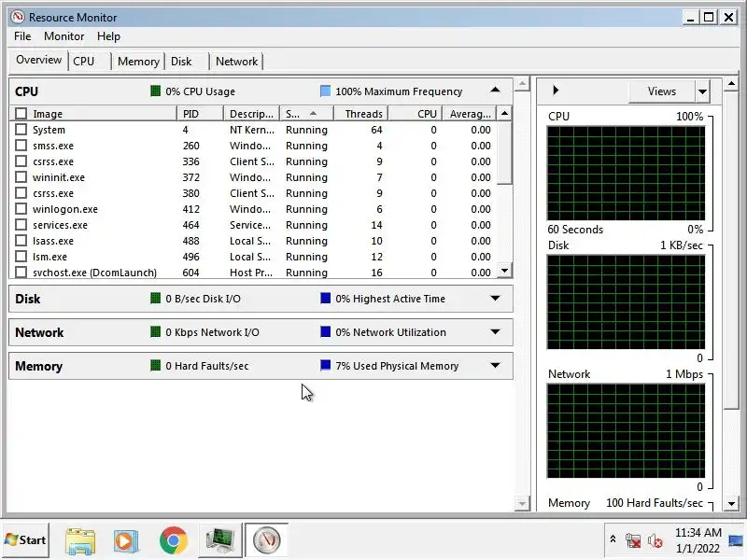
Task: Open Google Chrome from the taskbar
Action: pos(174,540)
